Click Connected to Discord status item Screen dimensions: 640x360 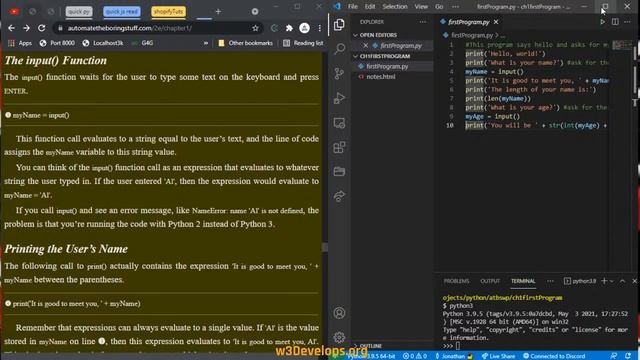(554, 356)
